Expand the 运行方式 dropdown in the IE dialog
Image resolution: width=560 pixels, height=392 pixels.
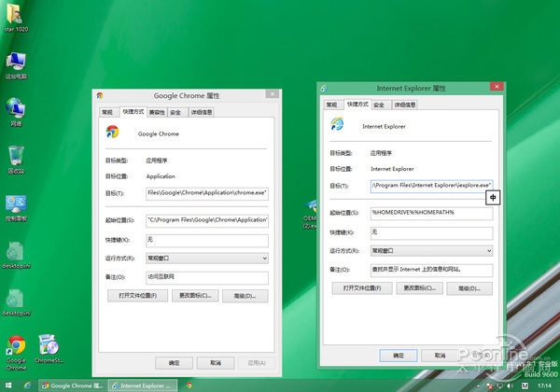pyautogui.click(x=432, y=251)
